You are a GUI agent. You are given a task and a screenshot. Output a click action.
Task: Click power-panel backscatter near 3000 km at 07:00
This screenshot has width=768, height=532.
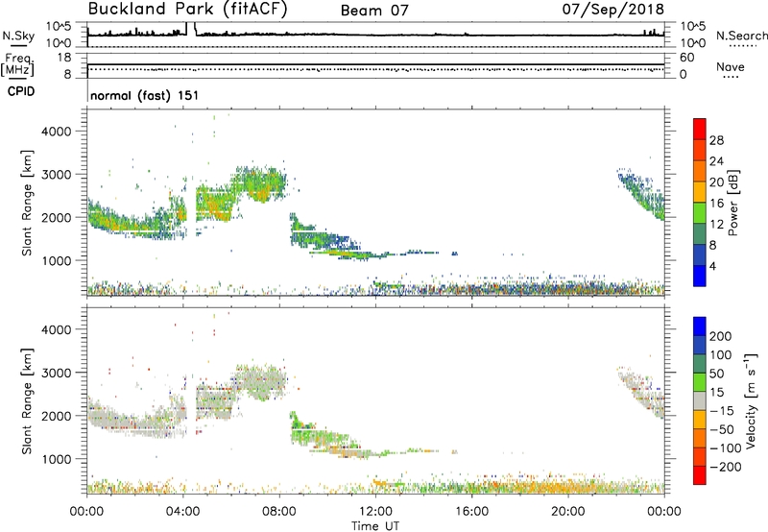pyautogui.click(x=258, y=183)
